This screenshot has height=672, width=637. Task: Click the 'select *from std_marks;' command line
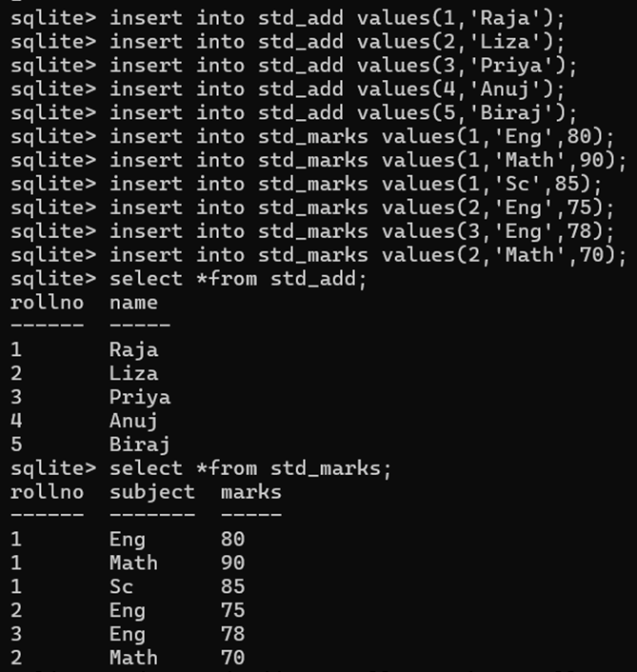(250, 469)
